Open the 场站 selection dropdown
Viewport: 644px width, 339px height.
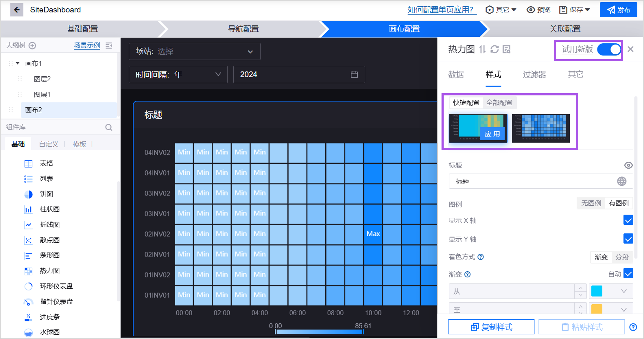coord(194,52)
